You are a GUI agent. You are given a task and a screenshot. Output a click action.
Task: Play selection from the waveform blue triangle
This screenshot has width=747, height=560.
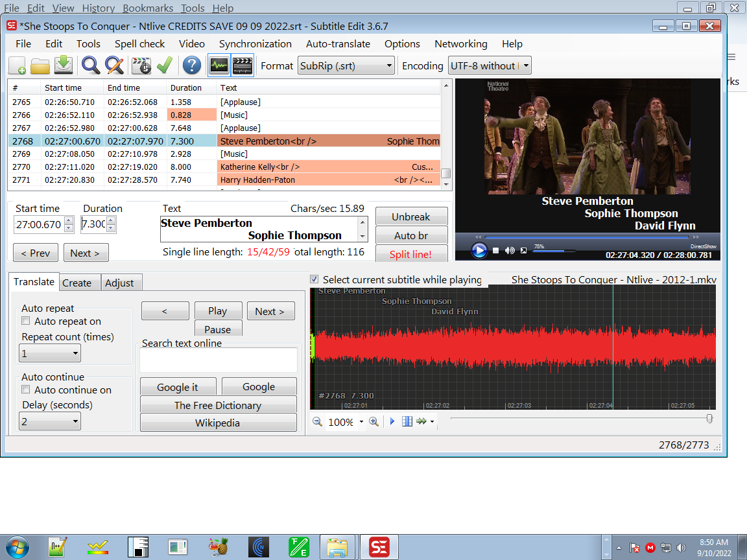(392, 421)
